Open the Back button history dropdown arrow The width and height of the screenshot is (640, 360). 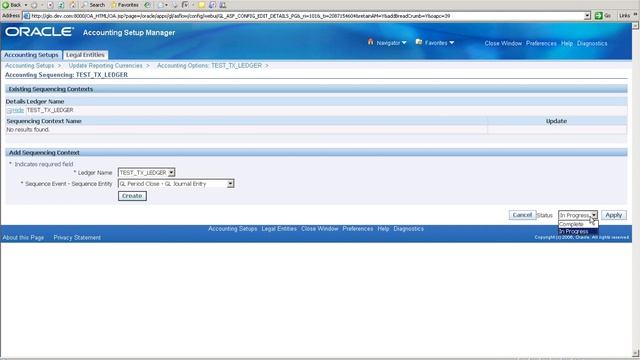[x=26, y=5]
